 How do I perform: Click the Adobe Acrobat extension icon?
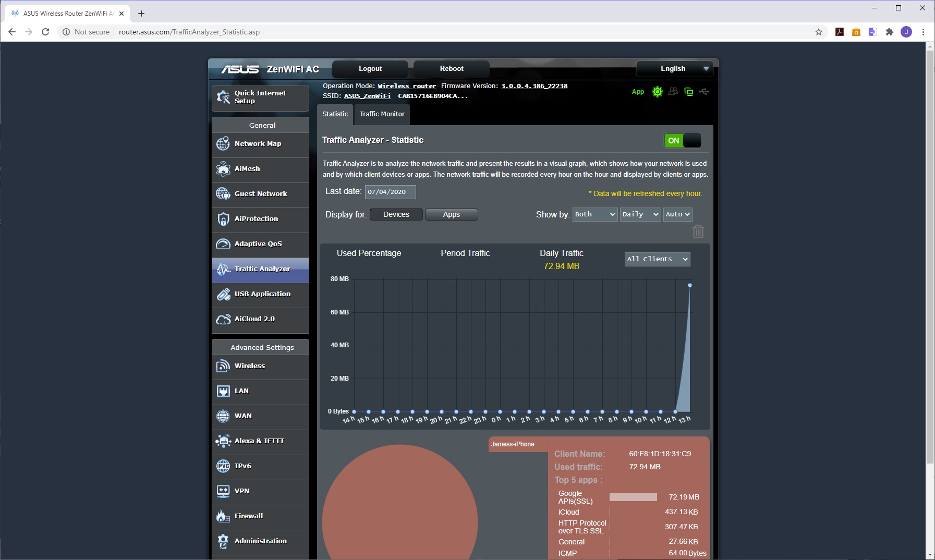[840, 32]
